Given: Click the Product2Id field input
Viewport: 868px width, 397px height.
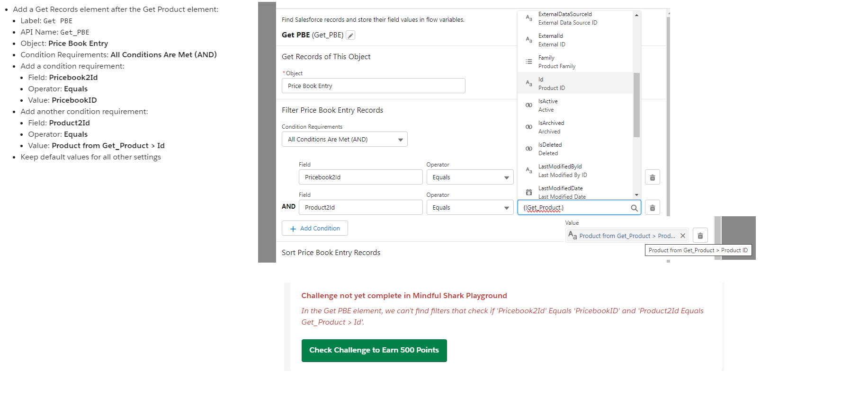Looking at the screenshot, I should [361, 208].
